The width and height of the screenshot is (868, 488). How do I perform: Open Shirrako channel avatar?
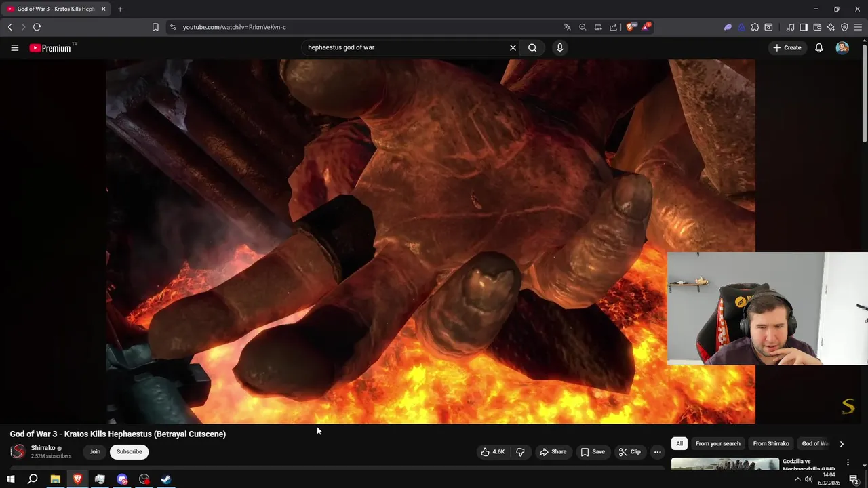coord(18,451)
